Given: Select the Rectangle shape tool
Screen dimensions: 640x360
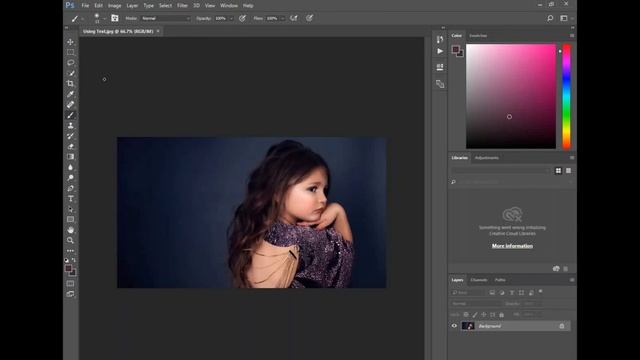Looking at the screenshot, I should (70, 220).
